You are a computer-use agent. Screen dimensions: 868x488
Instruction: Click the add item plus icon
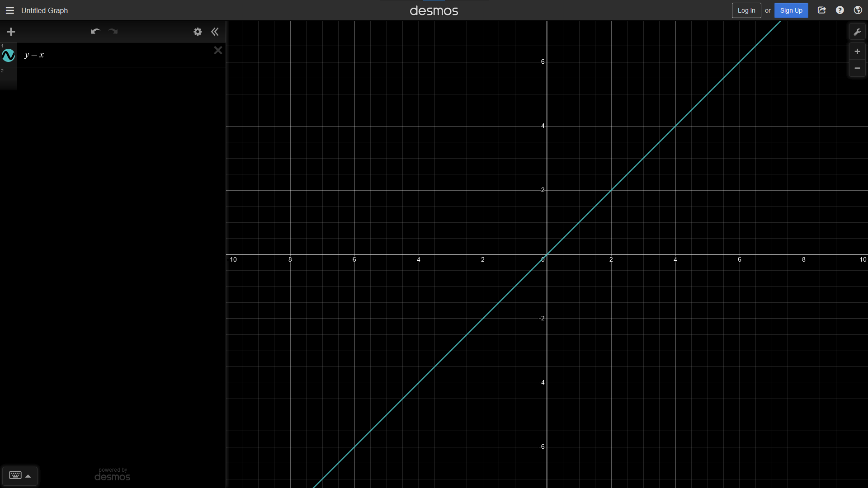tap(11, 32)
